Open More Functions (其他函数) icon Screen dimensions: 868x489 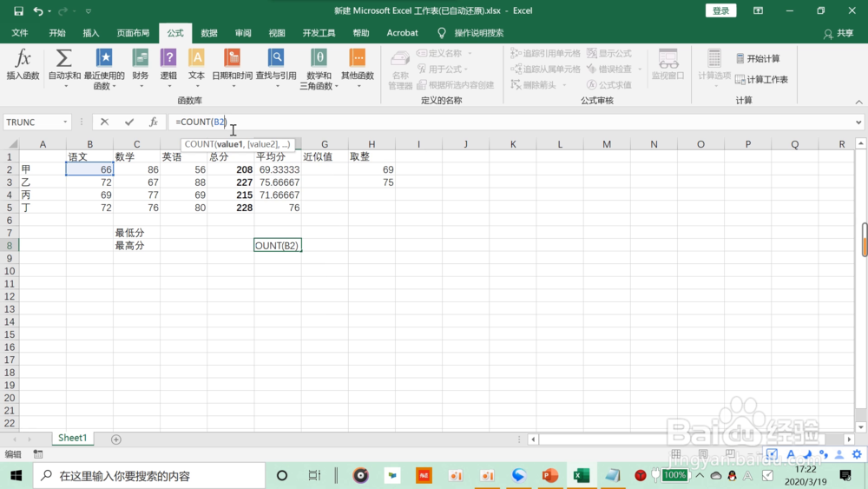[358, 58]
